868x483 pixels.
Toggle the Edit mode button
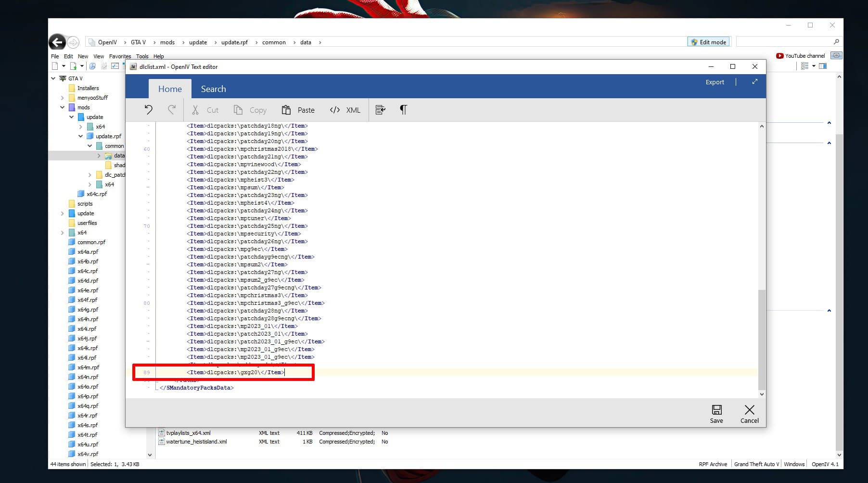(x=708, y=42)
